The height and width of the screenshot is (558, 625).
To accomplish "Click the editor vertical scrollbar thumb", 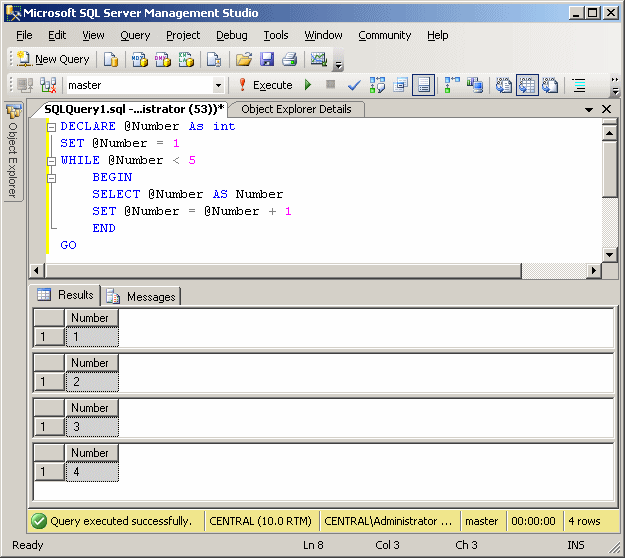I will (609, 169).
